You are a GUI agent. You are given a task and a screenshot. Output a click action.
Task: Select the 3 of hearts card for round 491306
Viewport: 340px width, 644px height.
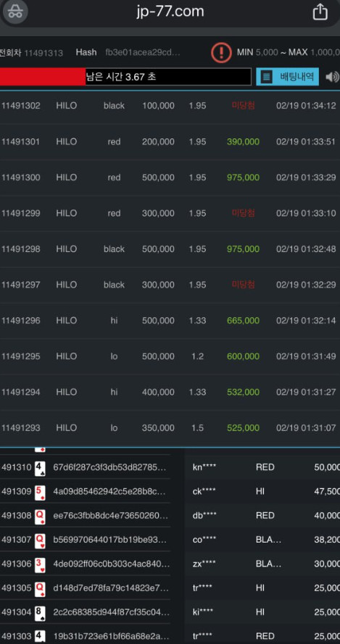40,564
